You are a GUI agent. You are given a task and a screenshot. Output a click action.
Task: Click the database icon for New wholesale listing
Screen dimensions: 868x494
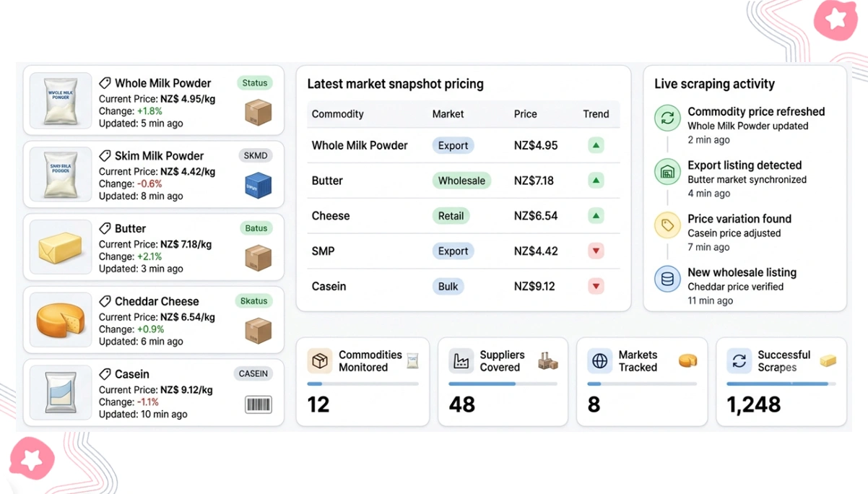click(x=667, y=279)
